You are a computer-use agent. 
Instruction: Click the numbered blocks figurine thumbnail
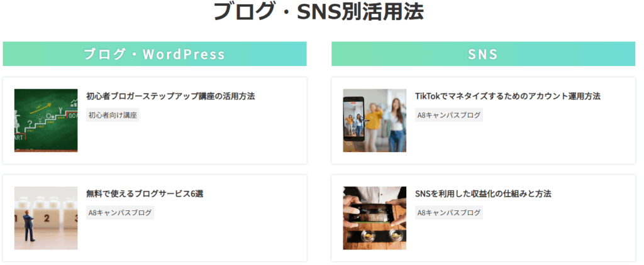[46, 218]
